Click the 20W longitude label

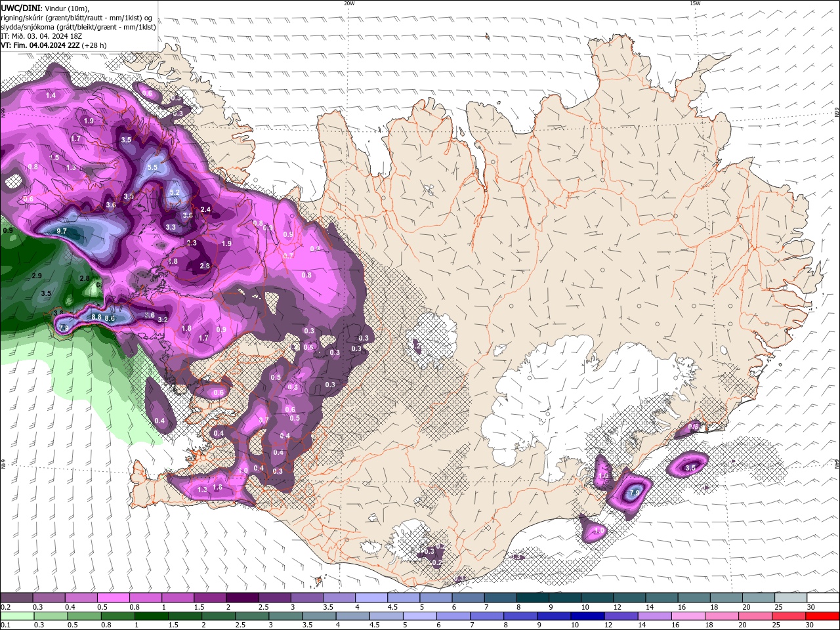349,3
